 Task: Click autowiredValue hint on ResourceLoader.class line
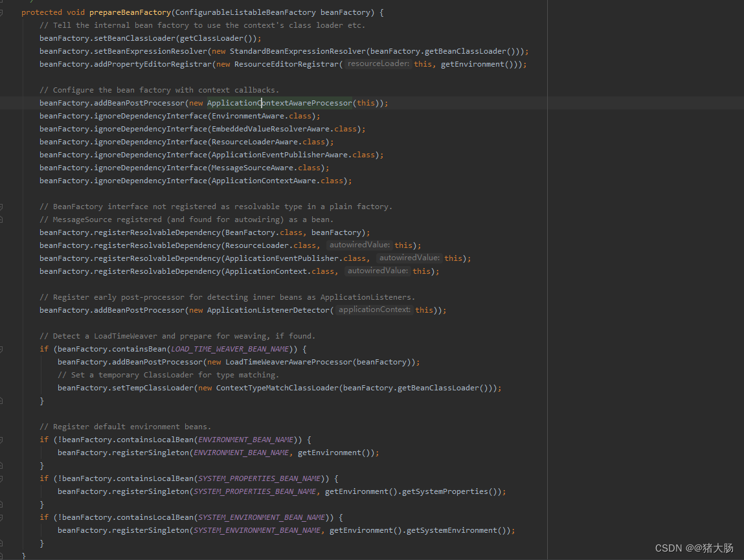(359, 245)
